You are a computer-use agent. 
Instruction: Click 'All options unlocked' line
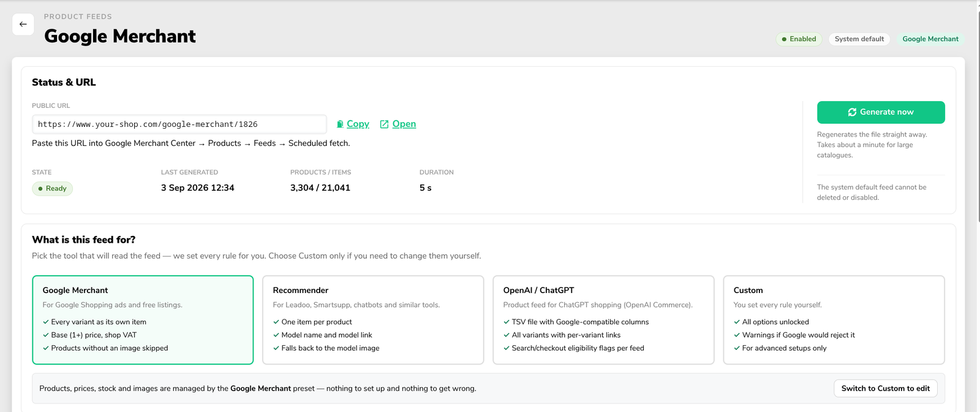[x=775, y=322]
